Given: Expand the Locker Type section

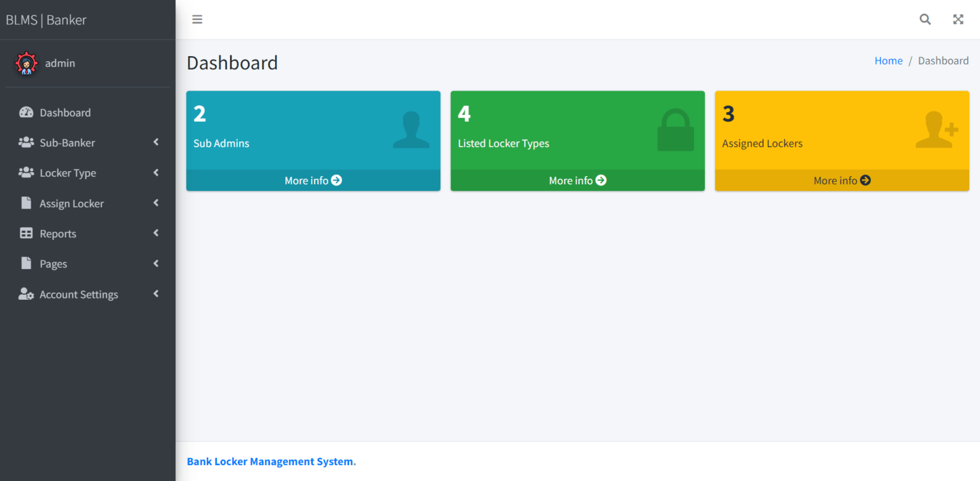Looking at the screenshot, I should (x=156, y=173).
